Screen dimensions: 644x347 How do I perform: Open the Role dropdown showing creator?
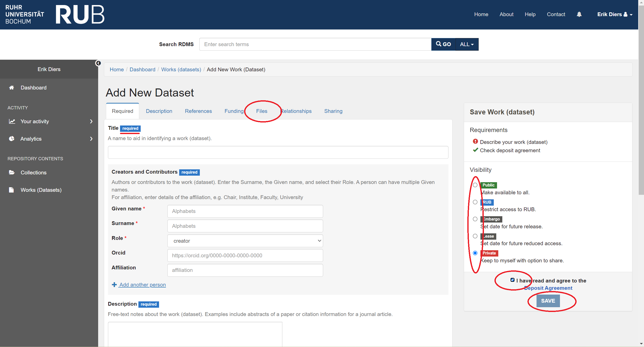click(245, 241)
